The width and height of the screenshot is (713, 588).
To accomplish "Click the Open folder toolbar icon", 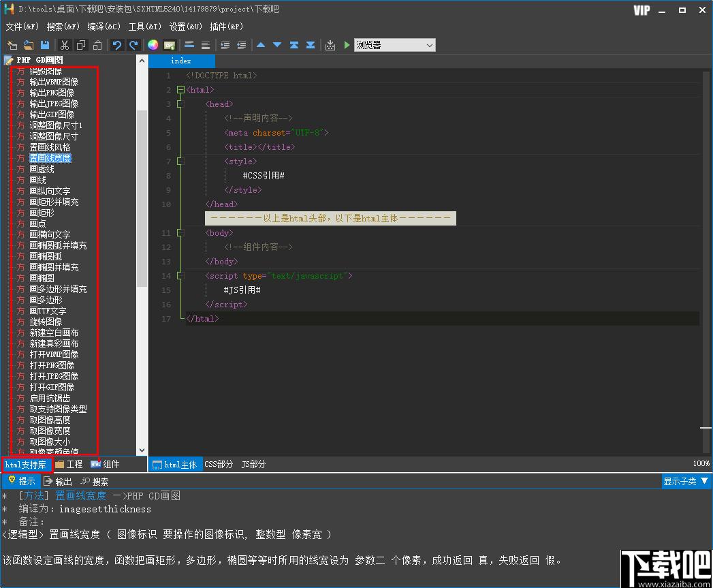I will 29,45.
